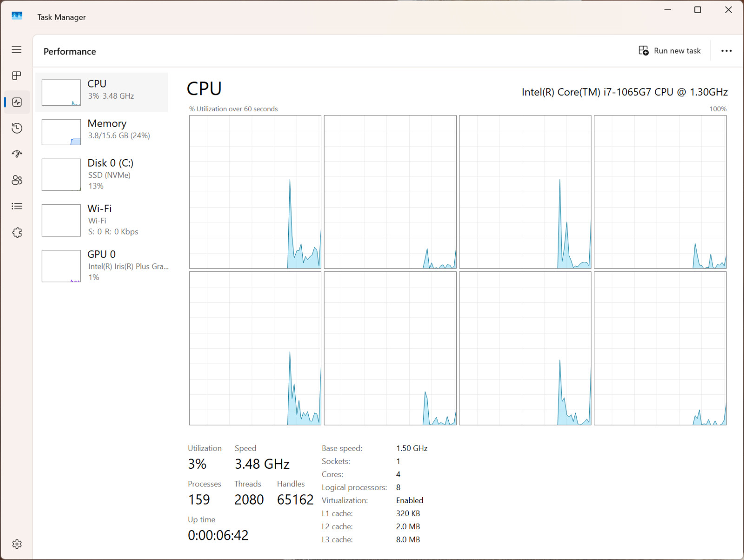Click the third logical processor graph, top row
This screenshot has width=744, height=560.
525,192
